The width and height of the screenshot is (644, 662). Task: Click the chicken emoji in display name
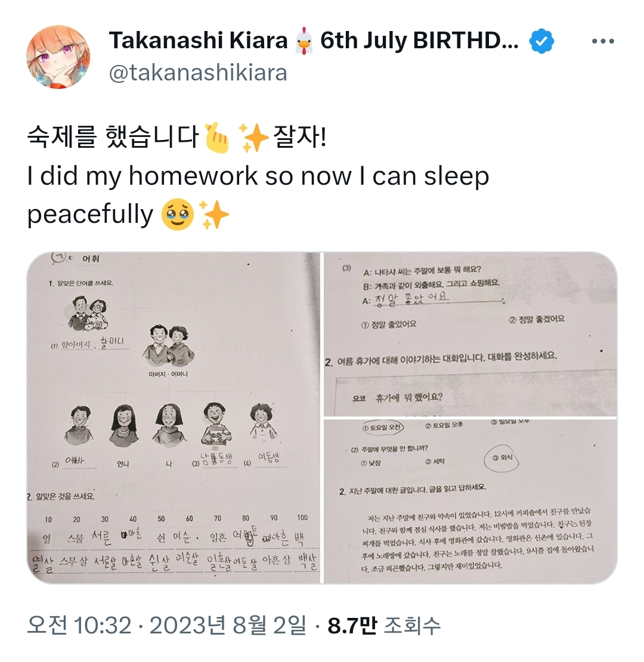pyautogui.click(x=304, y=41)
